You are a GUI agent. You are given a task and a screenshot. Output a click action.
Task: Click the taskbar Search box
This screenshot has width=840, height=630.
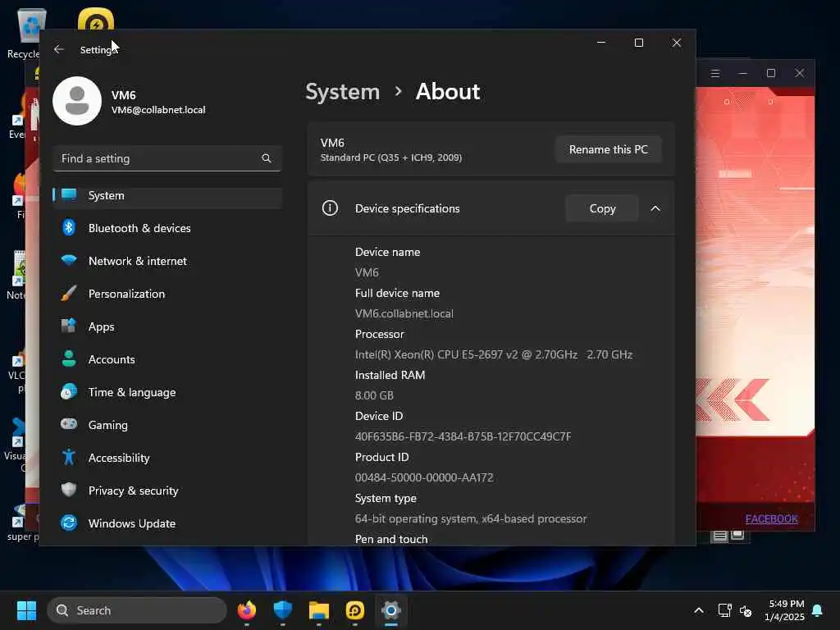pyautogui.click(x=137, y=610)
